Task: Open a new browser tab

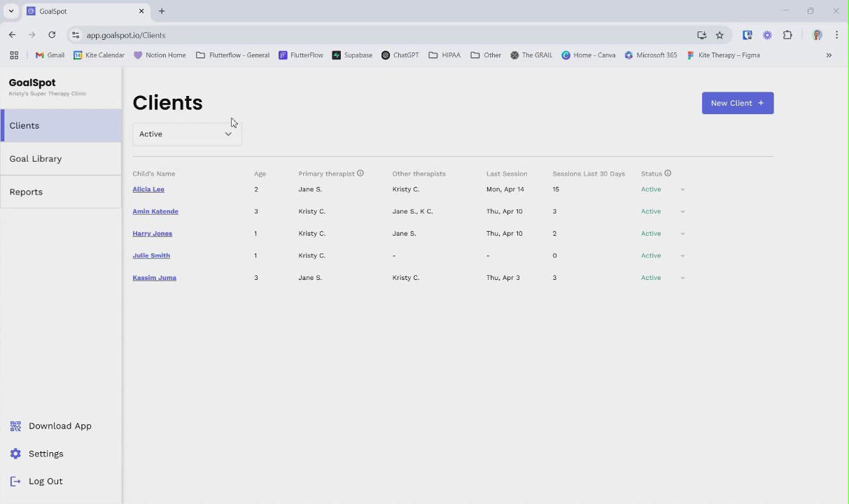Action: [162, 11]
